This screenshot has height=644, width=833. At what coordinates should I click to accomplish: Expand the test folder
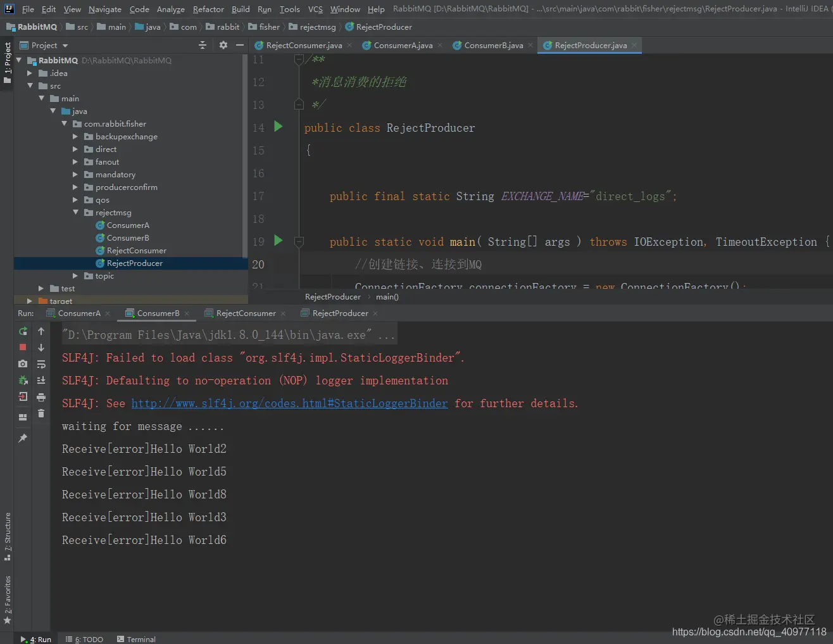click(x=41, y=288)
